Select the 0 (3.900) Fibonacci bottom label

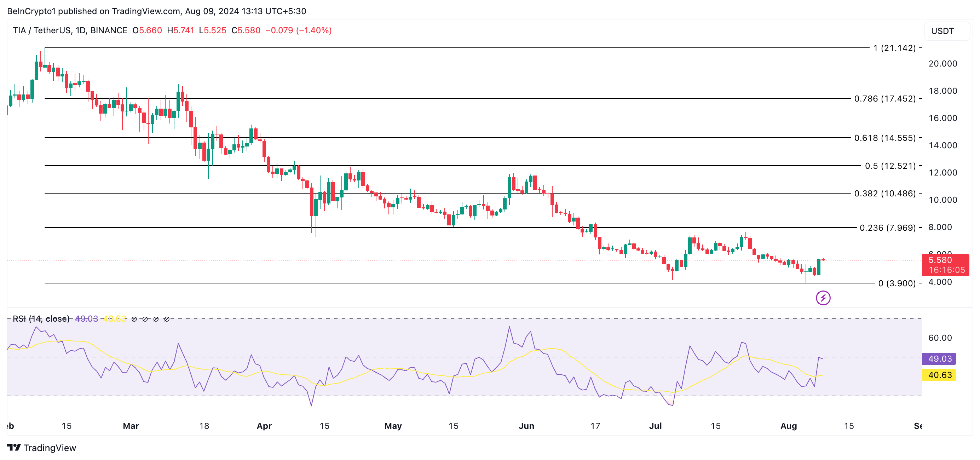tap(897, 283)
